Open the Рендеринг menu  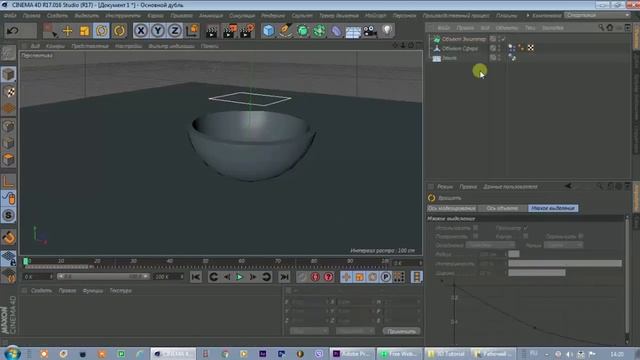pyautogui.click(x=273, y=16)
